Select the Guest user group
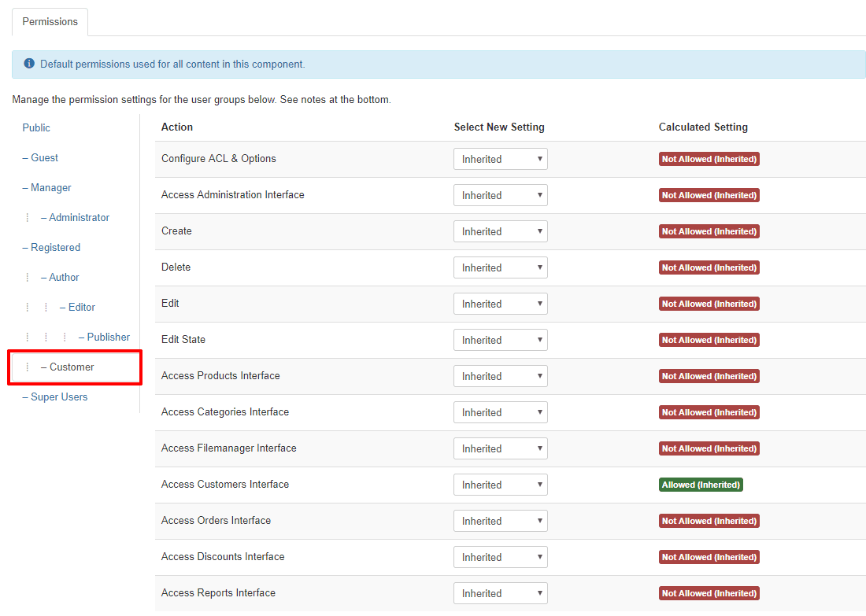 (44, 157)
